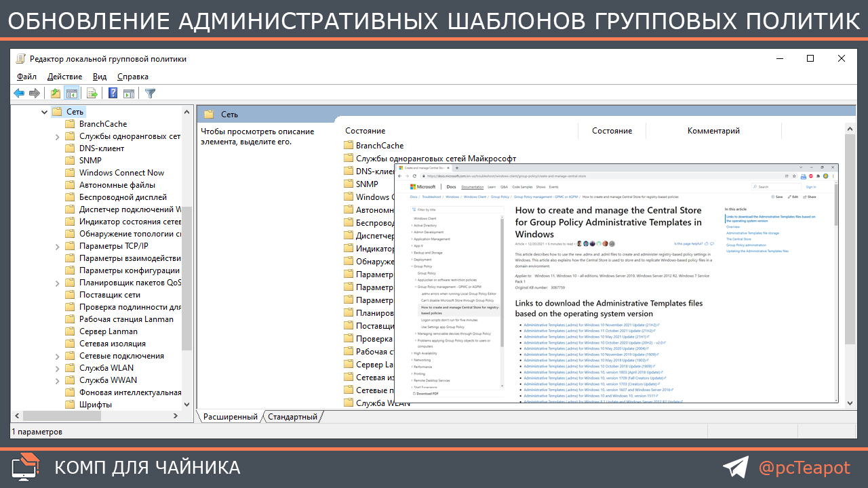Select DNS-клиент in the tree

[102, 148]
